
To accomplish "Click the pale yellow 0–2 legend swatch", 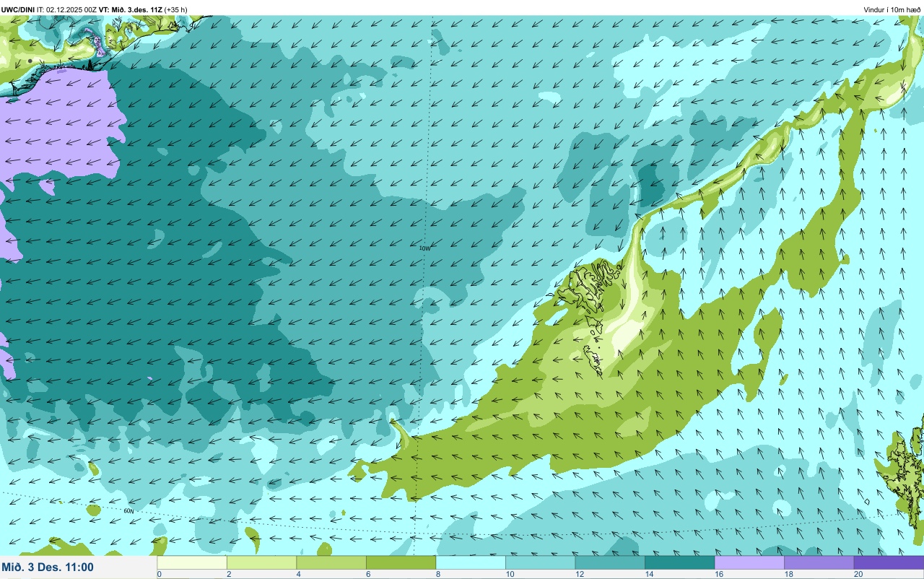I will coord(192,562).
